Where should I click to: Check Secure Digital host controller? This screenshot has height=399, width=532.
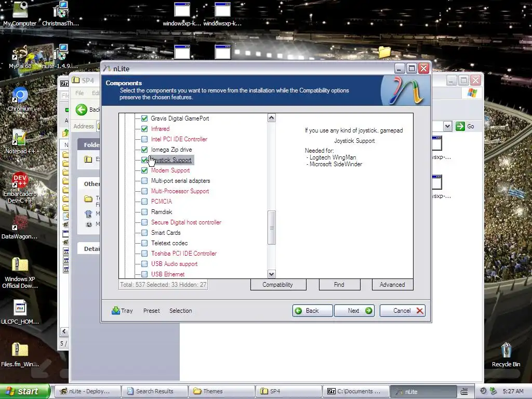[144, 222]
